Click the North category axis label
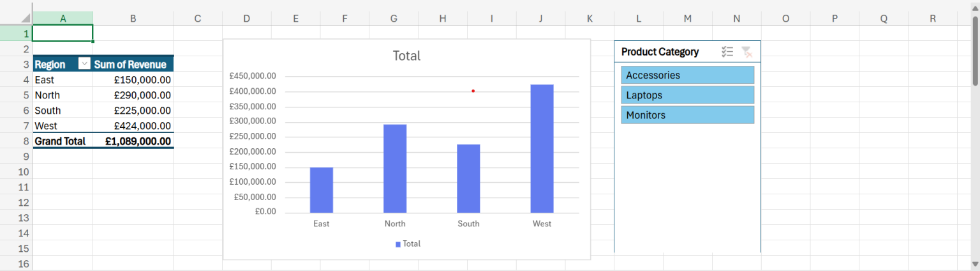 click(395, 224)
